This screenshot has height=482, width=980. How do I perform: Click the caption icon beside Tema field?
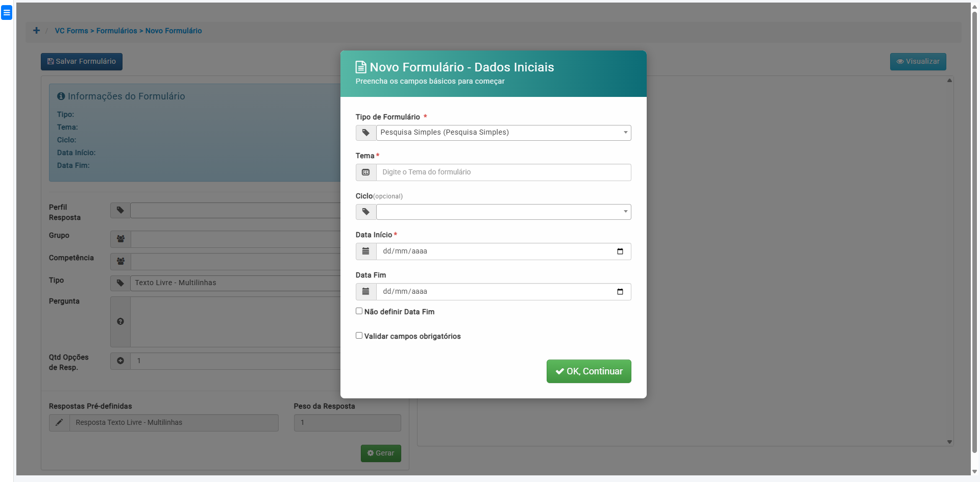coord(365,172)
